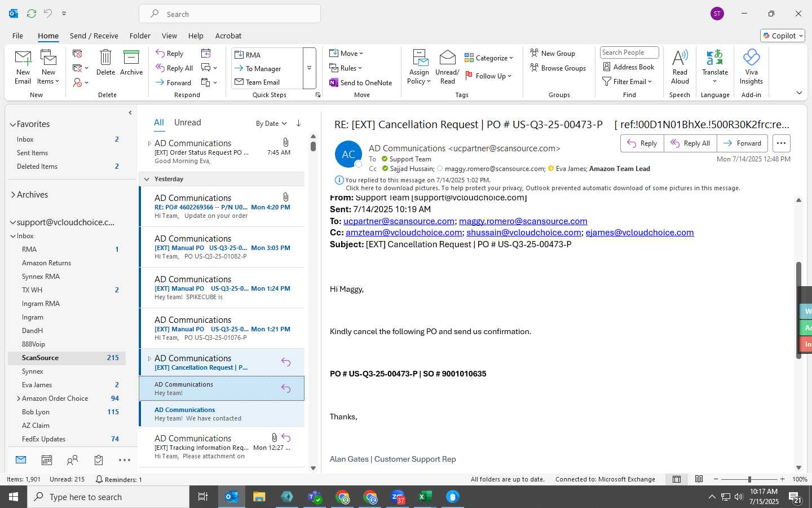Show Unread messages filter
812x508 pixels.
(187, 122)
